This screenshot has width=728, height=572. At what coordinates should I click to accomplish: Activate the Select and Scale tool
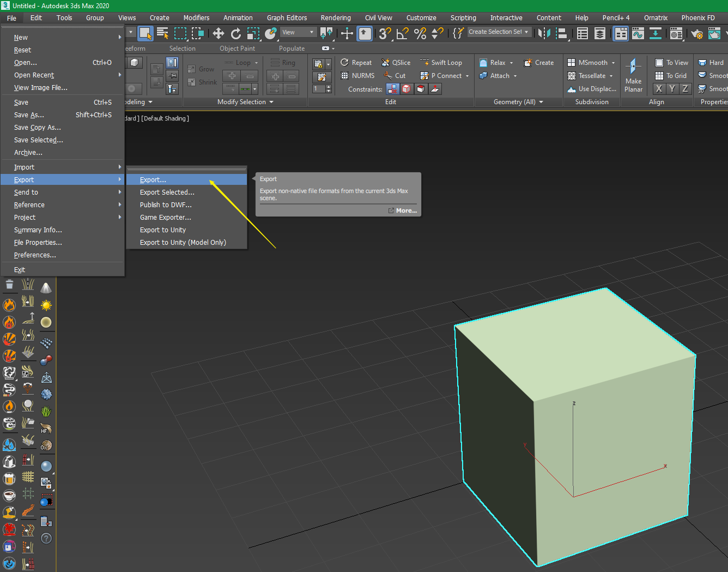[253, 34]
